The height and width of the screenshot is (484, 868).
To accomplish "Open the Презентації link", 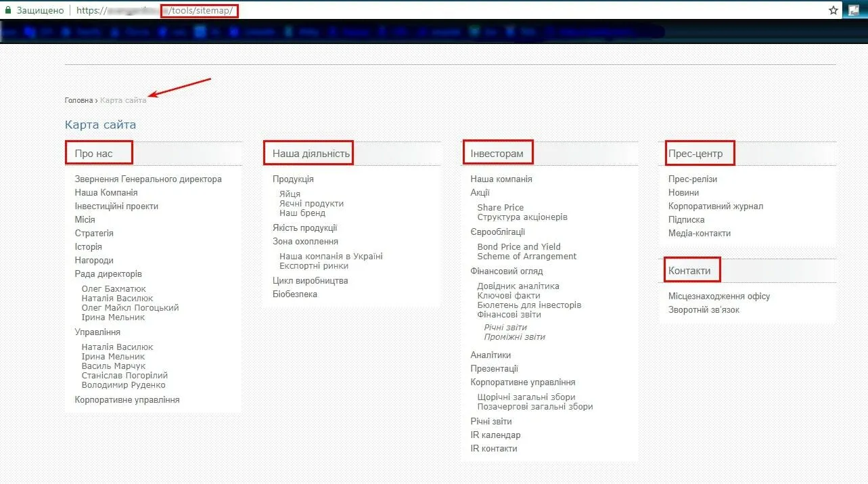I will pyautogui.click(x=495, y=369).
